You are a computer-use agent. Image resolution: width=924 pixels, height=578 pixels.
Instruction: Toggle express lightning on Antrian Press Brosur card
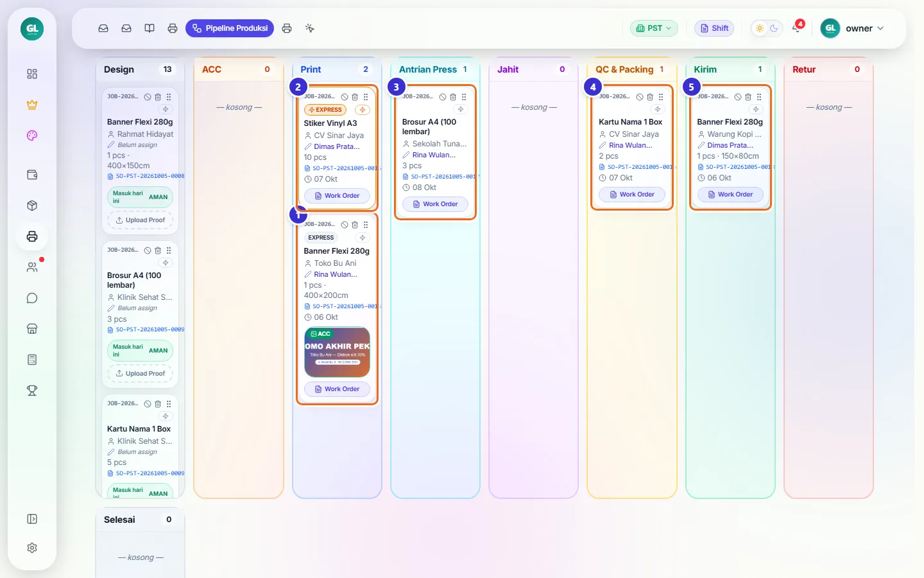tap(461, 109)
